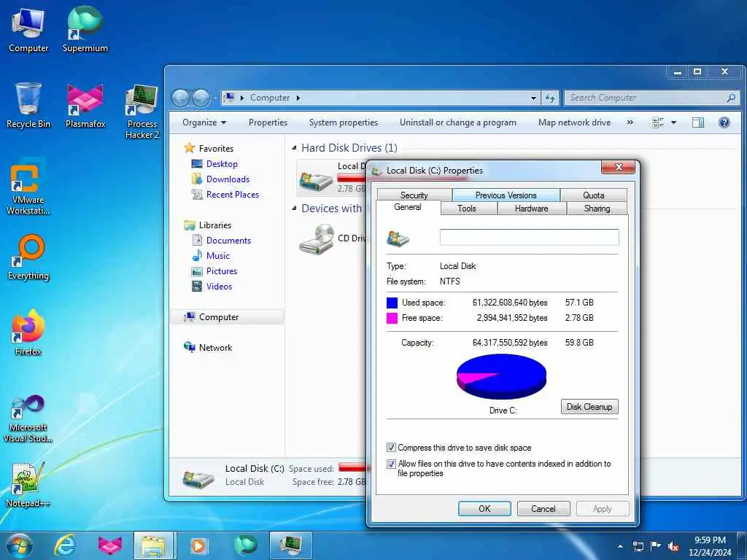
Task: Click Cancel in the Properties dialog
Action: tap(543, 508)
